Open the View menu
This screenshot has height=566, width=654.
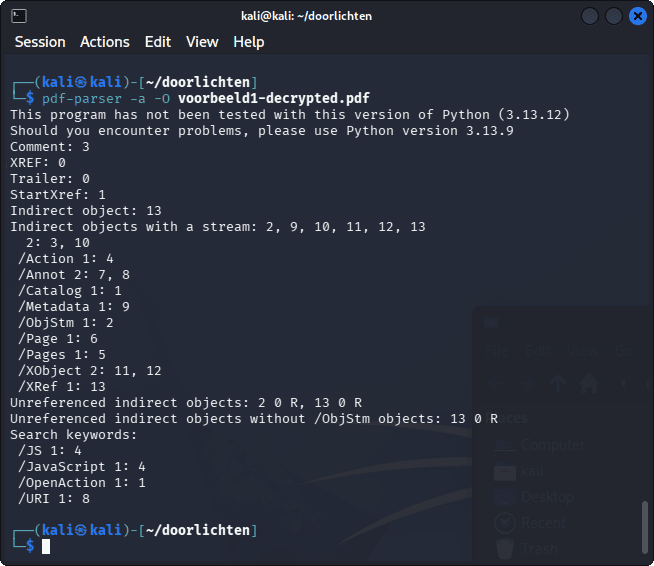tap(202, 42)
